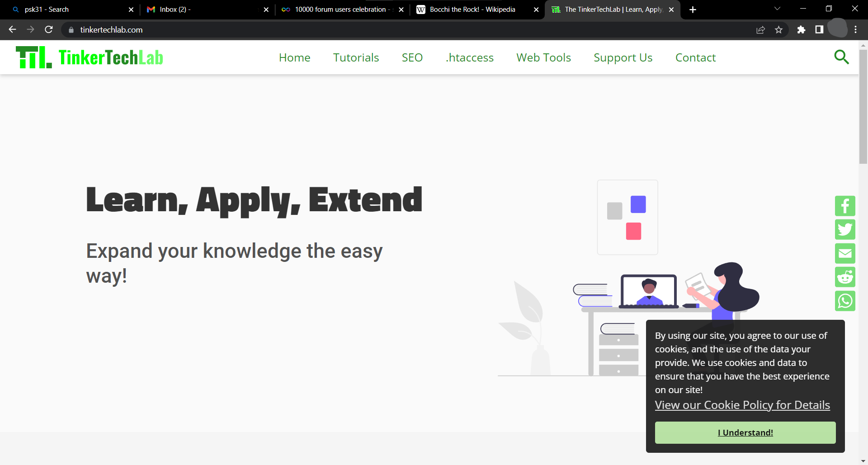
Task: Share via the email envelope icon
Action: [844, 253]
